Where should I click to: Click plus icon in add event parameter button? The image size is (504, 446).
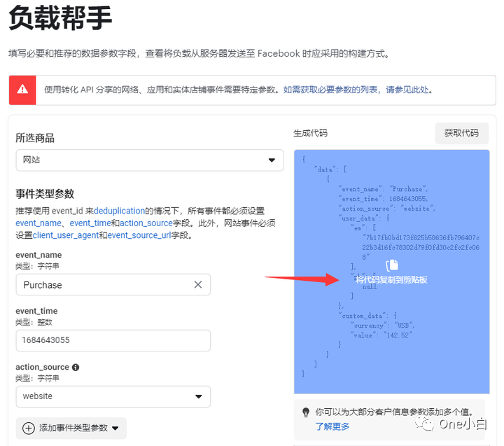(29, 428)
